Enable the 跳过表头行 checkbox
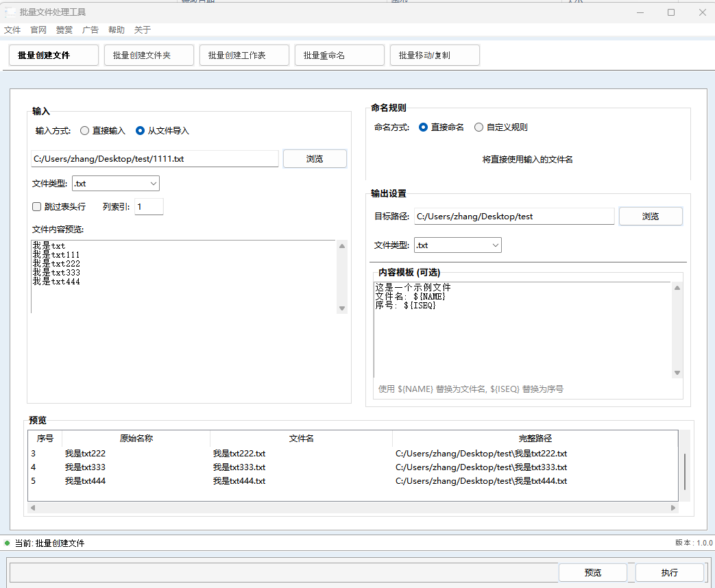The height and width of the screenshot is (588, 715). point(37,206)
